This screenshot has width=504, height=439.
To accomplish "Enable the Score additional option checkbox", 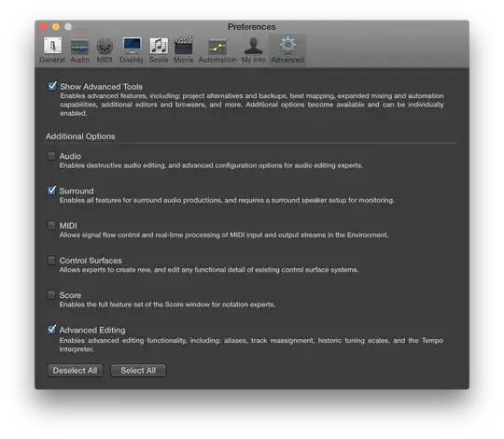I will [x=51, y=295].
